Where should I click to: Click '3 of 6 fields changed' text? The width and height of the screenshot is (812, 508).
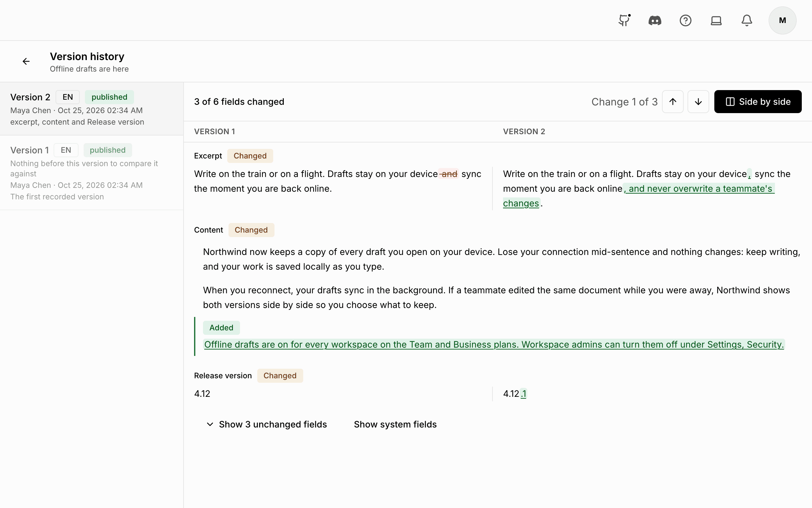click(x=239, y=102)
